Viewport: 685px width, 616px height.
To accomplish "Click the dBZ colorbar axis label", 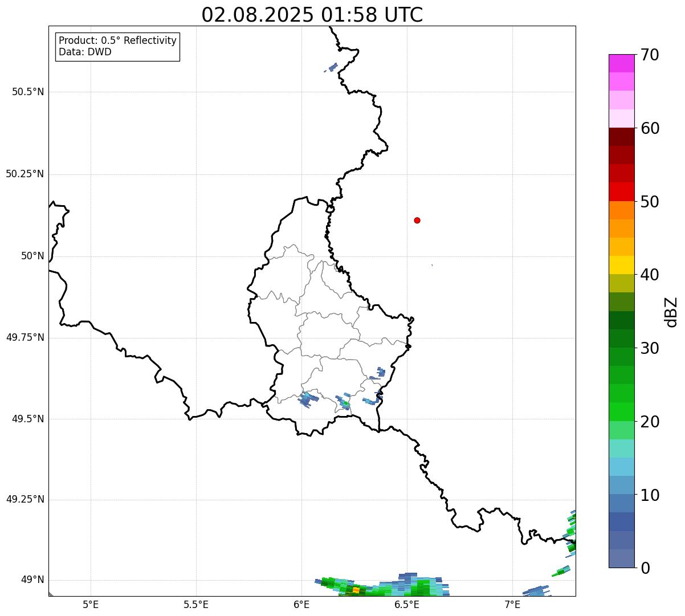I will (671, 312).
